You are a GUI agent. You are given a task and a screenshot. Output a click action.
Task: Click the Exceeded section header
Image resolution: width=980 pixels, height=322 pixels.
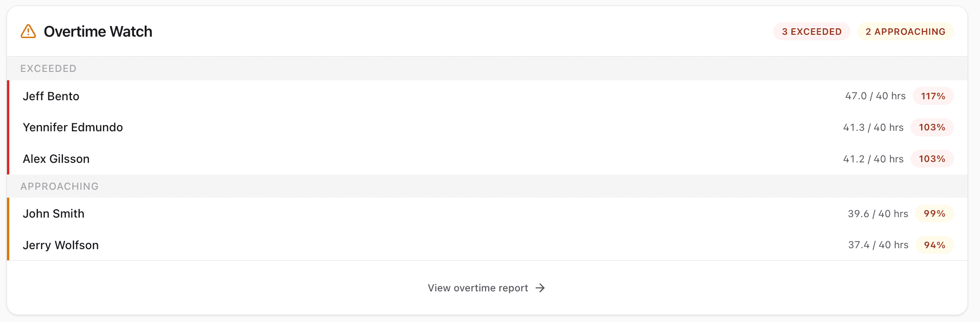tap(48, 69)
